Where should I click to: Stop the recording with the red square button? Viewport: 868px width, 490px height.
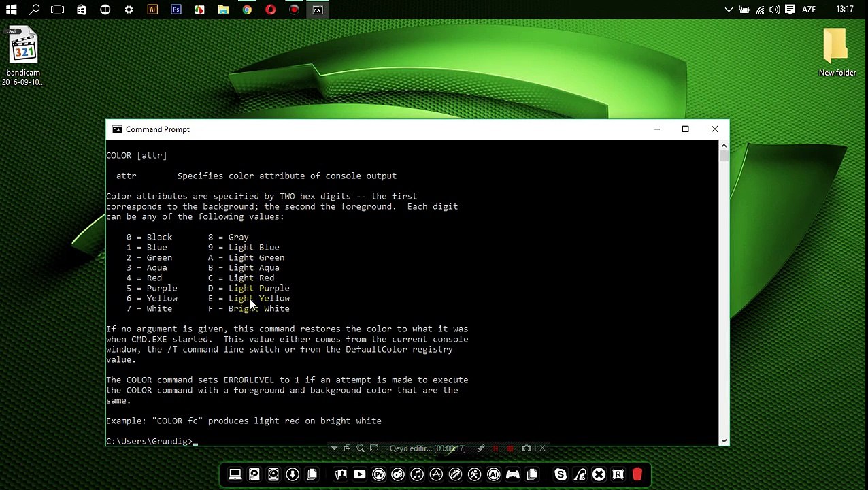tap(510, 448)
